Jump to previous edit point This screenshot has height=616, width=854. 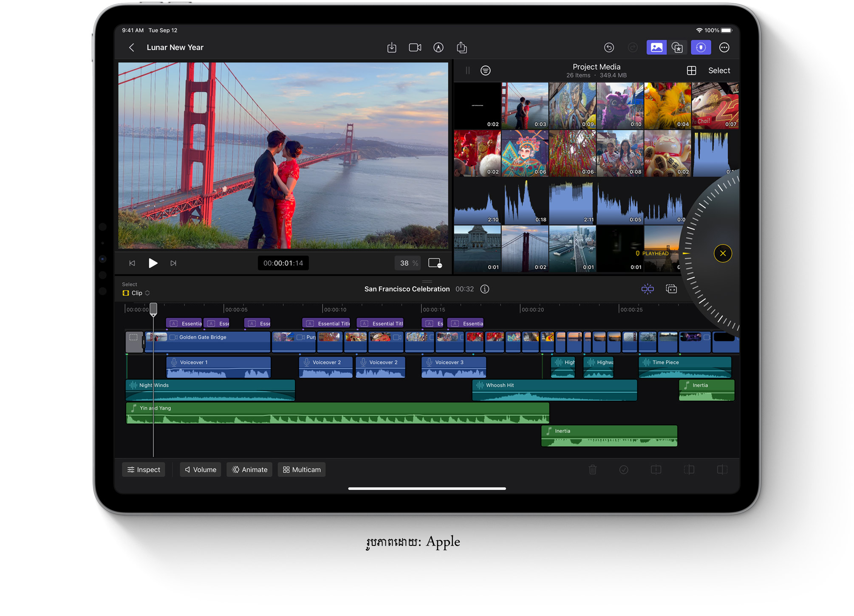pos(132,263)
